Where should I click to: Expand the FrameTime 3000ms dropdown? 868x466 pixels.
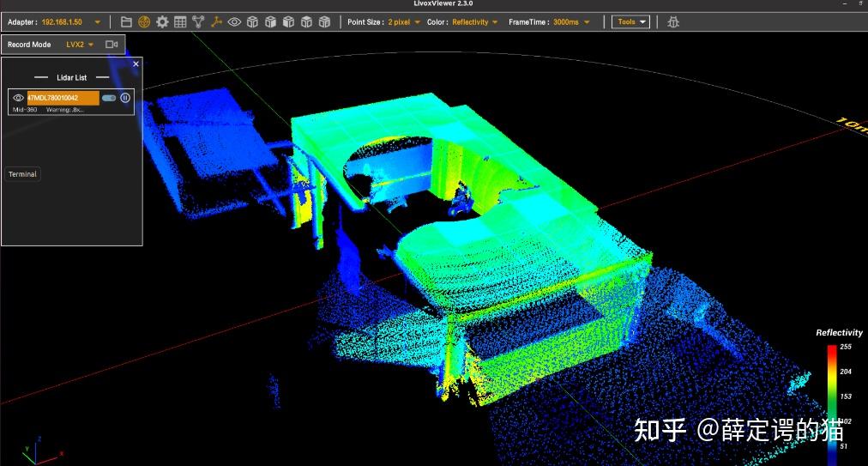(x=591, y=22)
